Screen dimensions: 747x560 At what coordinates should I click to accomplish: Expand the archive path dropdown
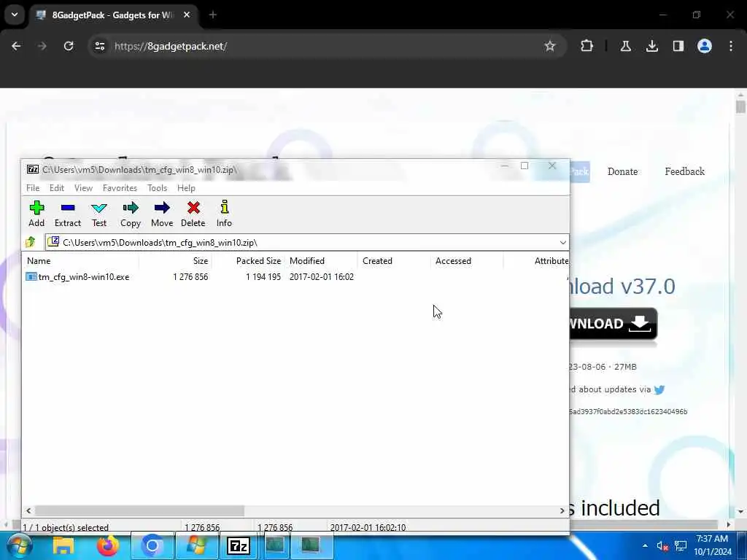(562, 242)
